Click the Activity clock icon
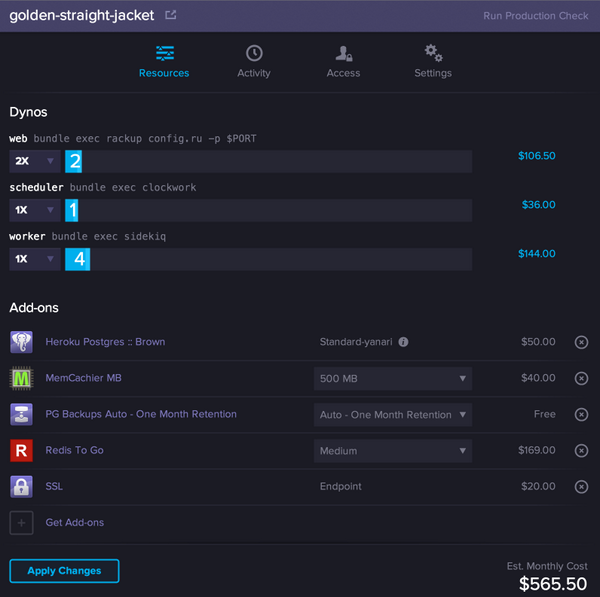 pos(254,53)
